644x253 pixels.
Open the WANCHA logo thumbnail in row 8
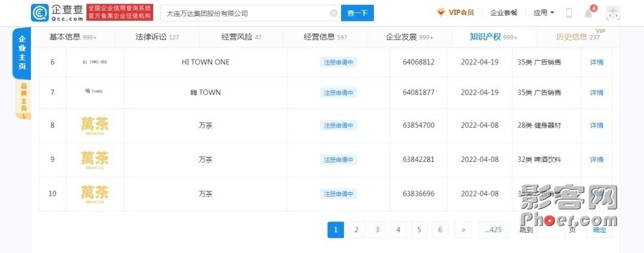click(x=95, y=126)
